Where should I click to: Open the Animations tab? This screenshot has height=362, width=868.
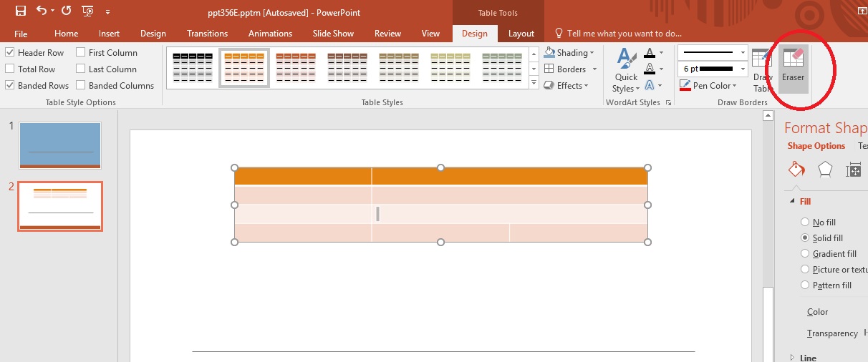pyautogui.click(x=270, y=34)
